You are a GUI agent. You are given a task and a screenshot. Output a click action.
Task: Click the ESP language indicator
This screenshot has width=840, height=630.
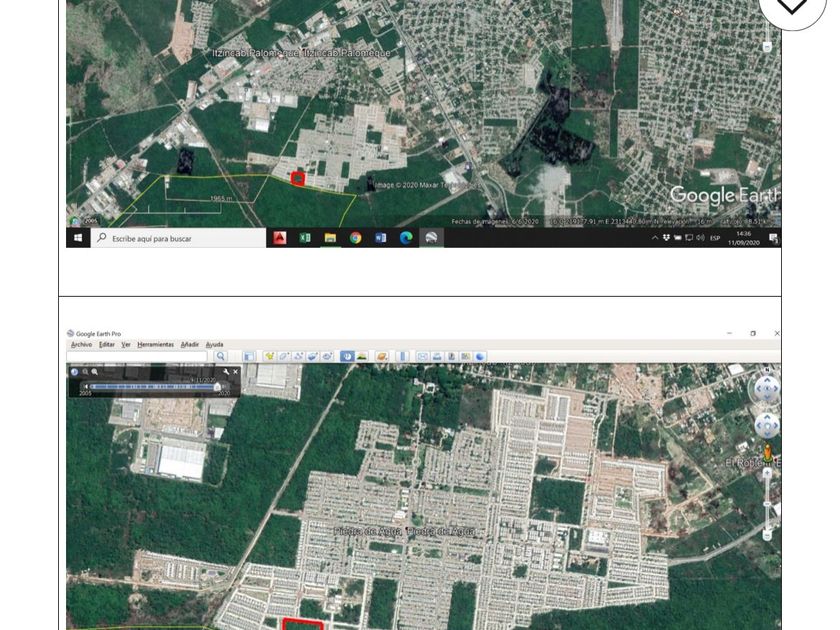[715, 238]
